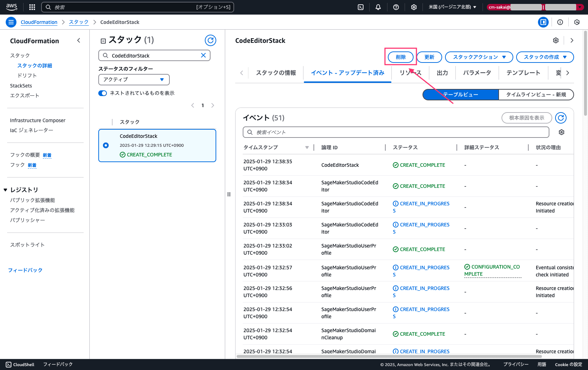The image size is (588, 370).
Task: Launch CloudShell from top bar icon
Action: click(x=361, y=7)
